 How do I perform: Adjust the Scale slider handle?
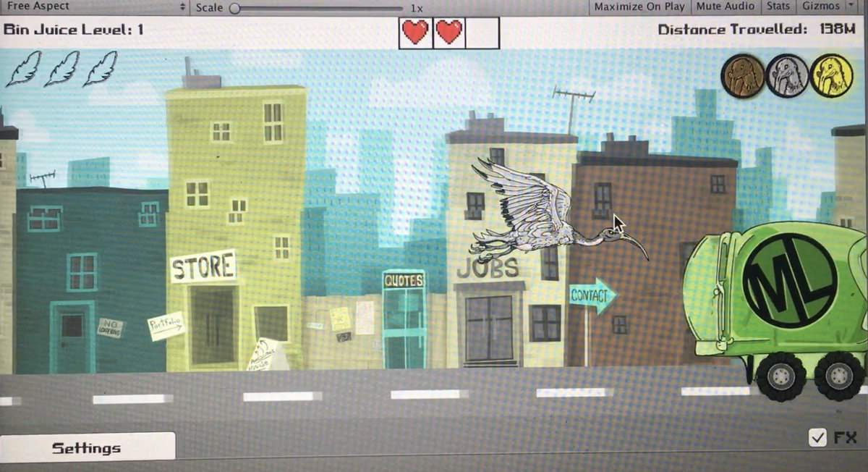pos(234,8)
